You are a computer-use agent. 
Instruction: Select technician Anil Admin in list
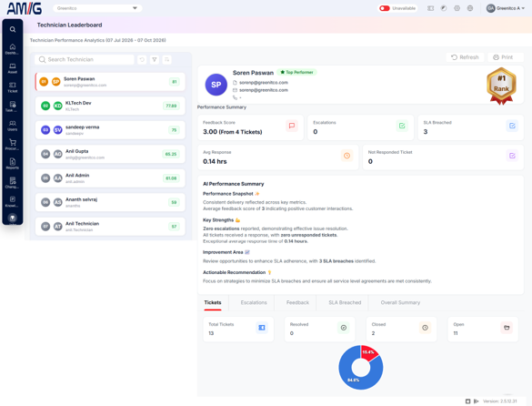110,178
